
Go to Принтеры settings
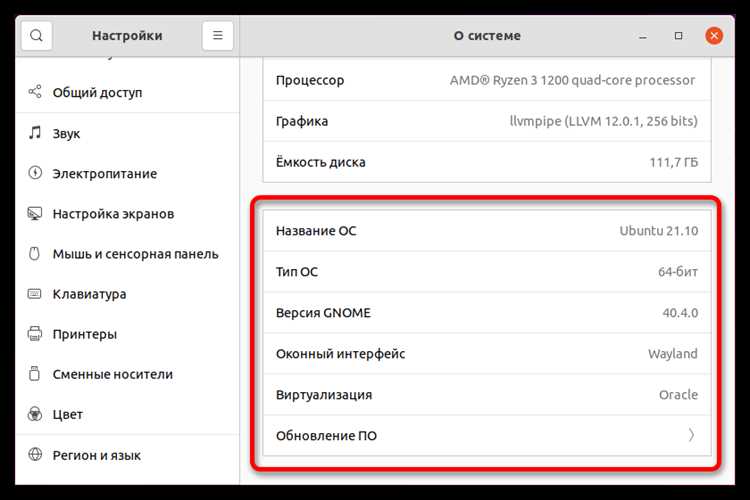(x=127, y=334)
